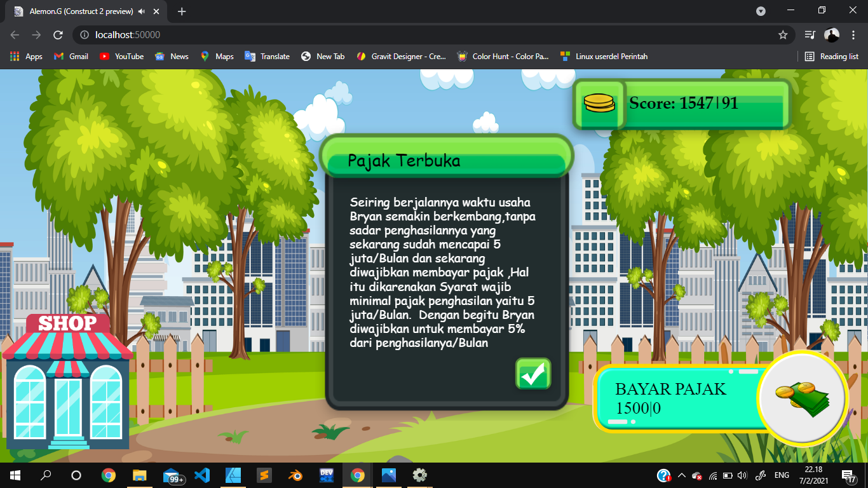
Task: Open the SHOP building
Action: pos(67,381)
